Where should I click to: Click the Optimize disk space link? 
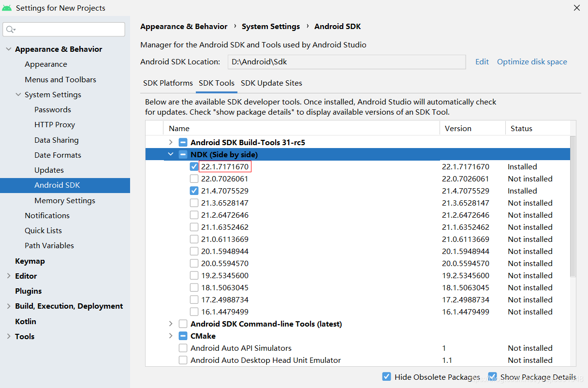(532, 61)
